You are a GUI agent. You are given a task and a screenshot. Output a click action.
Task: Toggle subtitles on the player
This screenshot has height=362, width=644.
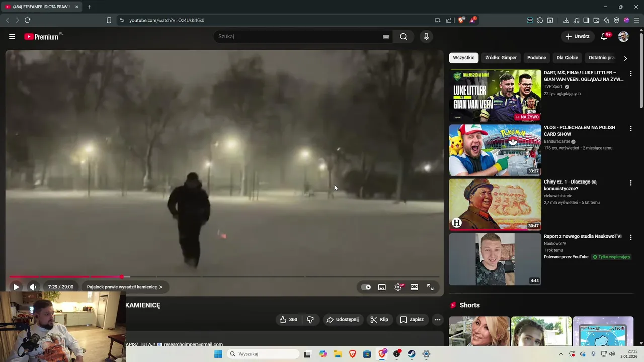pos(382,287)
